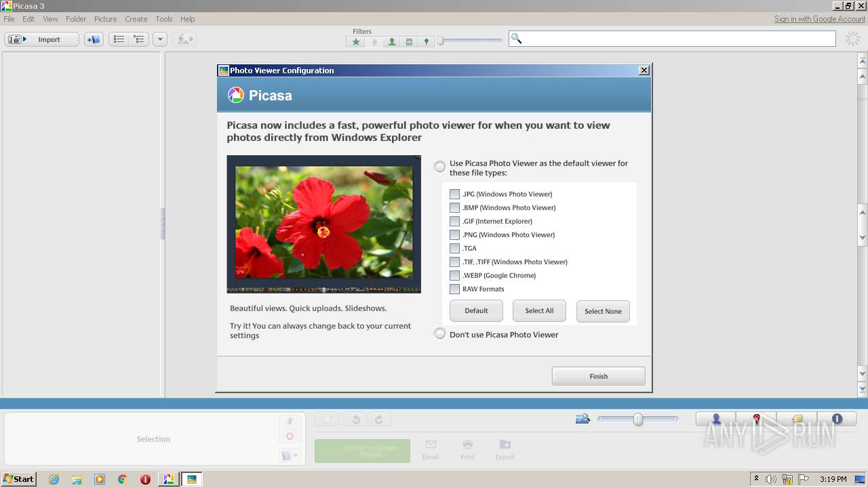Click the Upload to Google Photos button
The height and width of the screenshot is (488, 868).
(362, 451)
